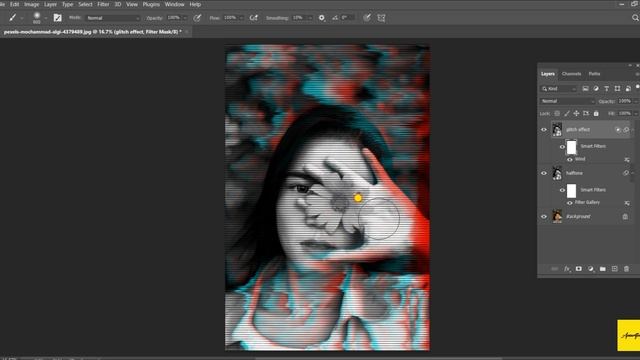
Task: Open the Plugins menu
Action: pyautogui.click(x=151, y=4)
